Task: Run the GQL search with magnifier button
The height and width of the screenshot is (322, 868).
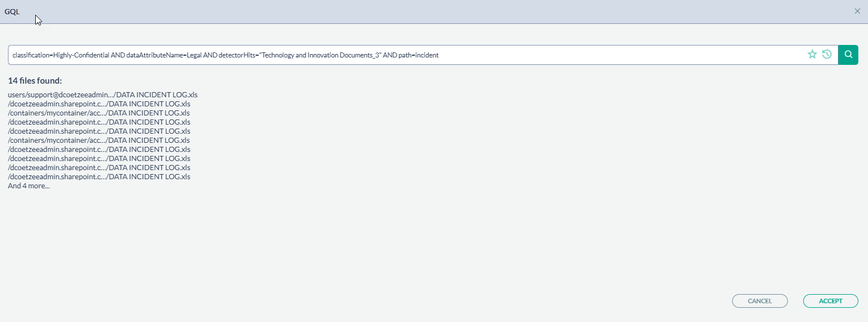Action: point(848,55)
